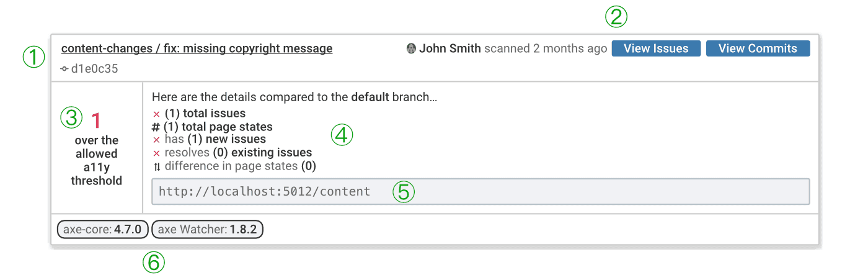Open the content-changes missing copyright message link
This screenshot has height=280, width=868.
coord(197,48)
